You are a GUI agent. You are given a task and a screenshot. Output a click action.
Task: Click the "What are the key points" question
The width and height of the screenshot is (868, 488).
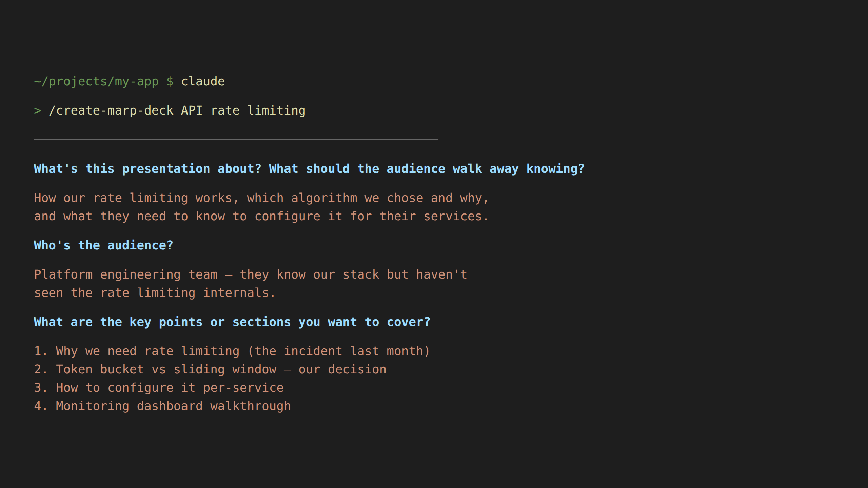pos(232,322)
